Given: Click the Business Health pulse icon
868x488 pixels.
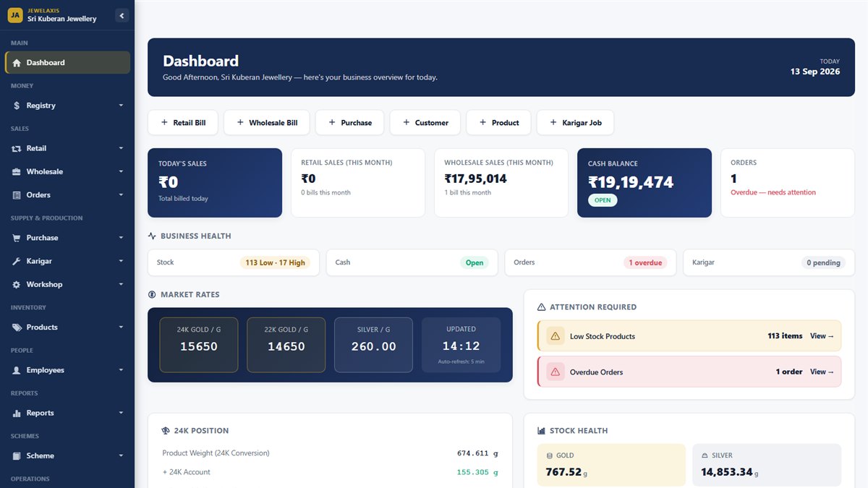Looking at the screenshot, I should coord(152,236).
